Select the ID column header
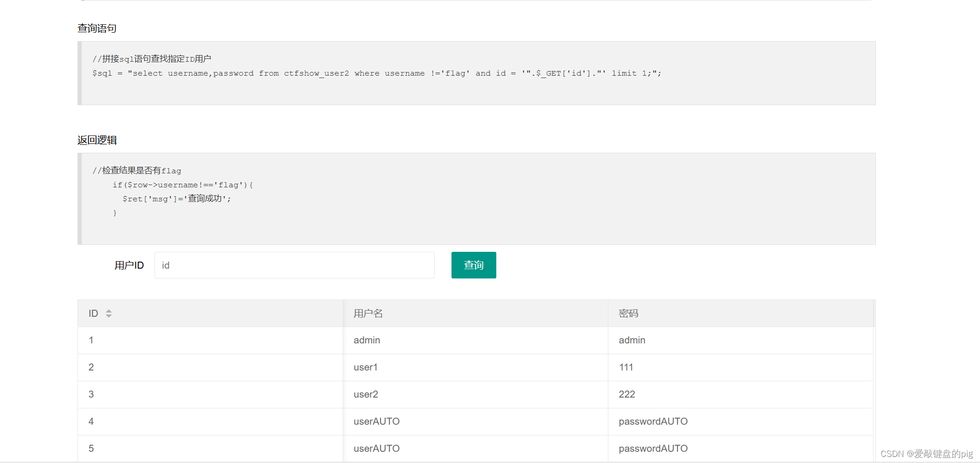This screenshot has width=980, height=463. pos(210,313)
